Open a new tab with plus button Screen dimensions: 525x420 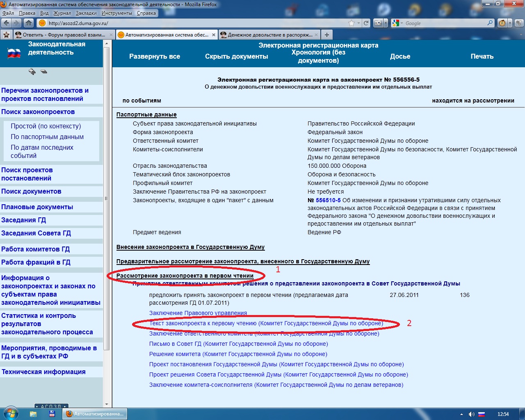326,35
